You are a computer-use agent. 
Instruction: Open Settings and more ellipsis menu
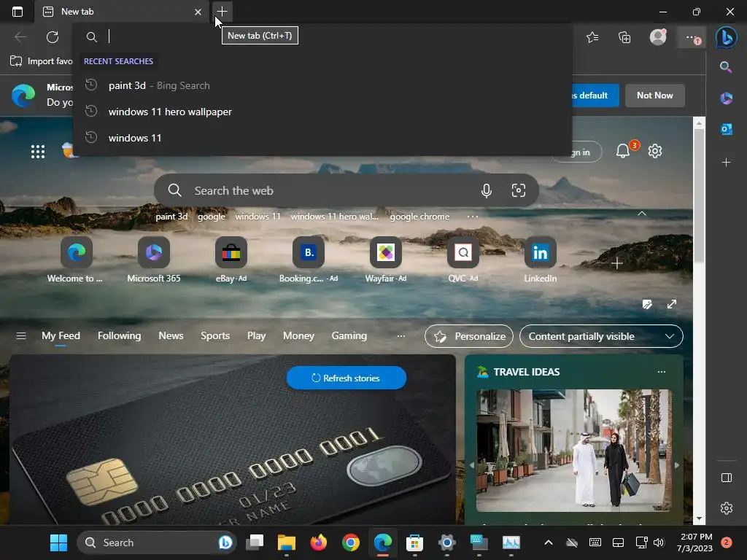[692, 37]
